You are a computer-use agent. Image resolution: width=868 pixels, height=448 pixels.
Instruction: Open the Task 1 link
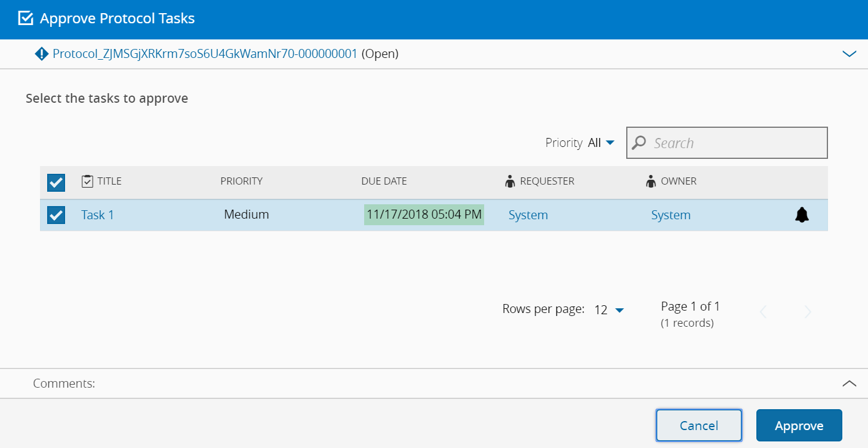97,215
